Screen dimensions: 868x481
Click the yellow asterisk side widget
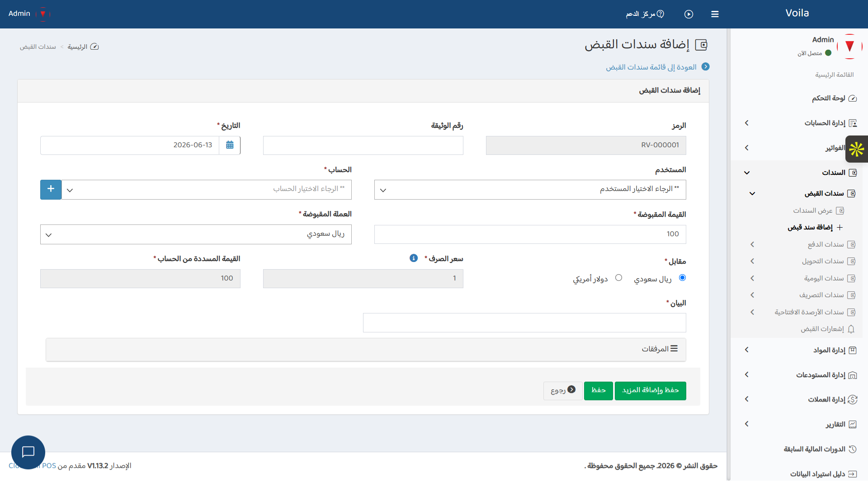pos(857,149)
